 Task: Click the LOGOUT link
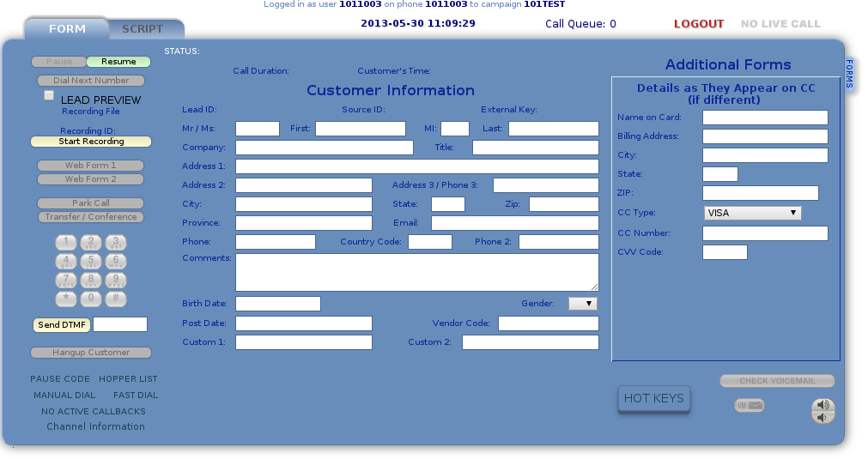(x=699, y=24)
